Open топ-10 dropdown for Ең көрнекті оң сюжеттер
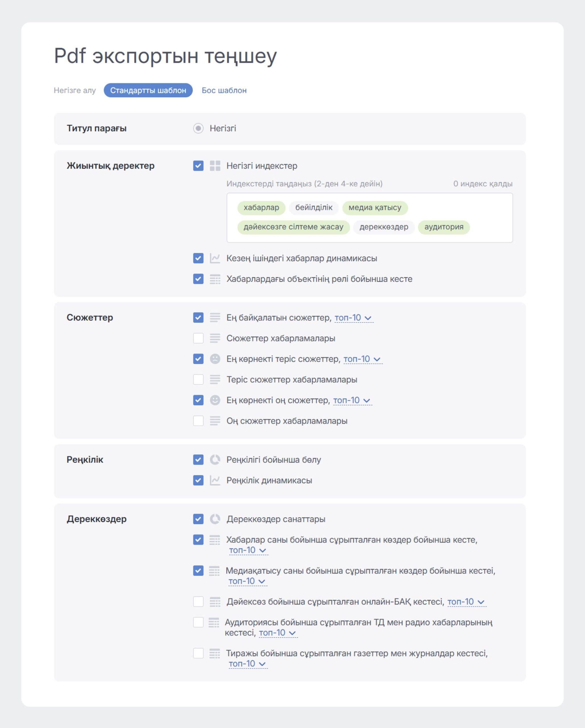This screenshot has height=728, width=585. click(x=352, y=400)
